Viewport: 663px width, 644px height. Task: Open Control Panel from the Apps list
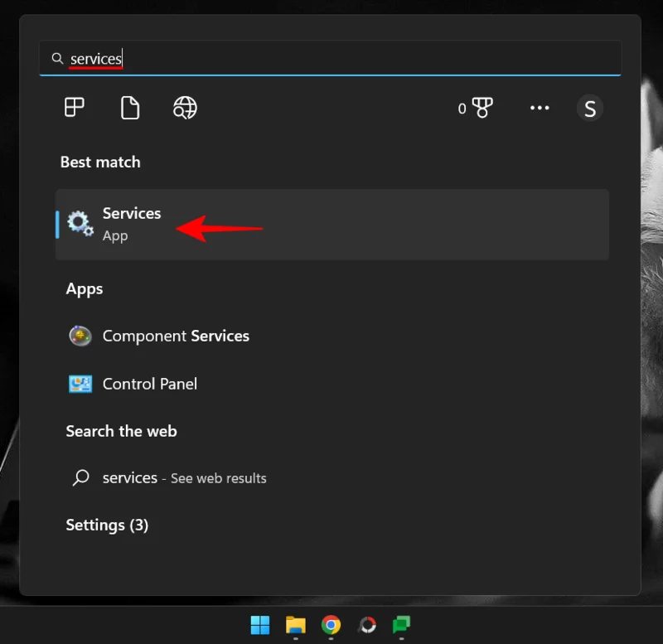[x=149, y=384]
